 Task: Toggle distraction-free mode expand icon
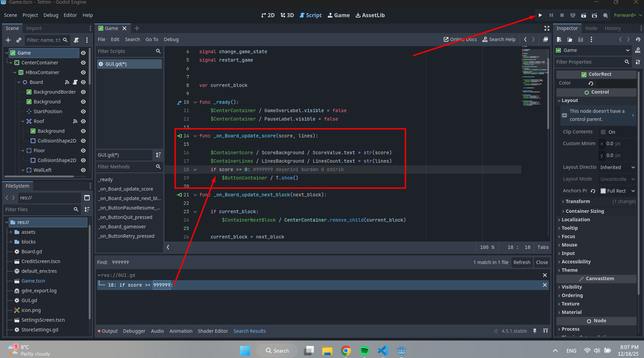547,28
